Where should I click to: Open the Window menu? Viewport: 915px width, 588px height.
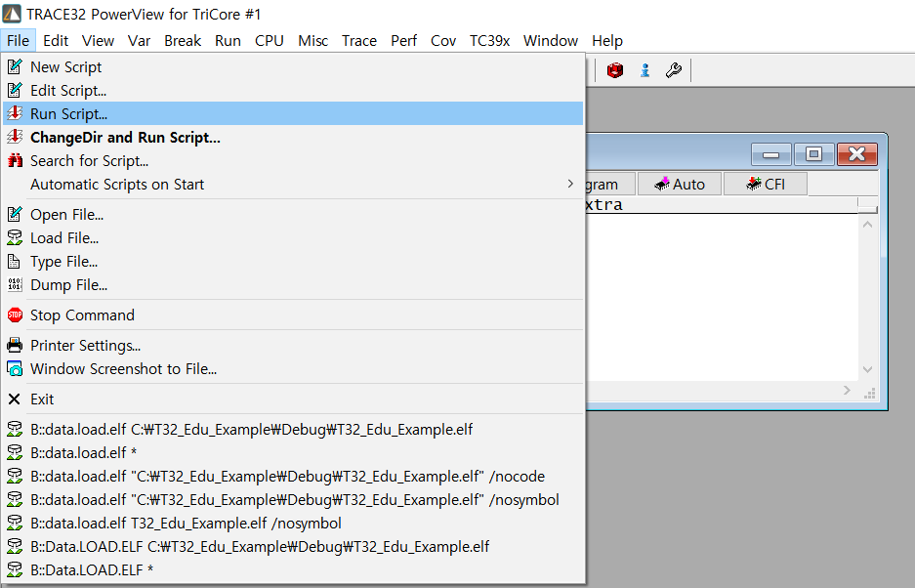pyautogui.click(x=551, y=40)
